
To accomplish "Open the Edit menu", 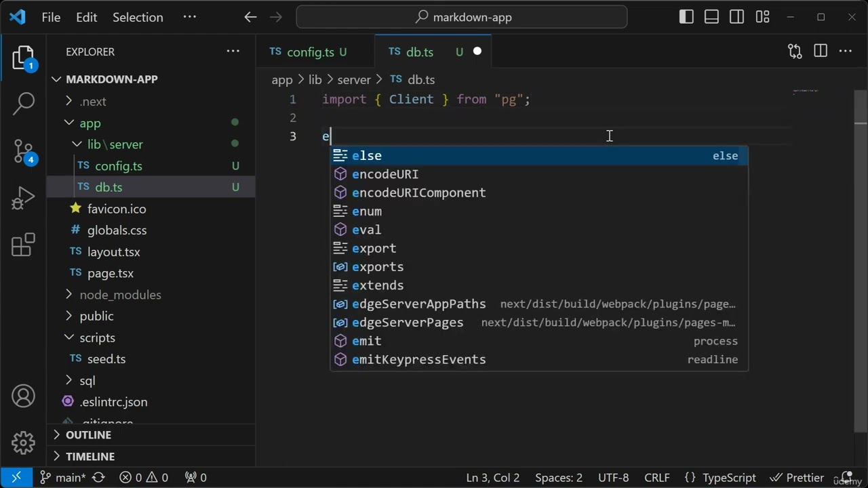I will pyautogui.click(x=87, y=18).
